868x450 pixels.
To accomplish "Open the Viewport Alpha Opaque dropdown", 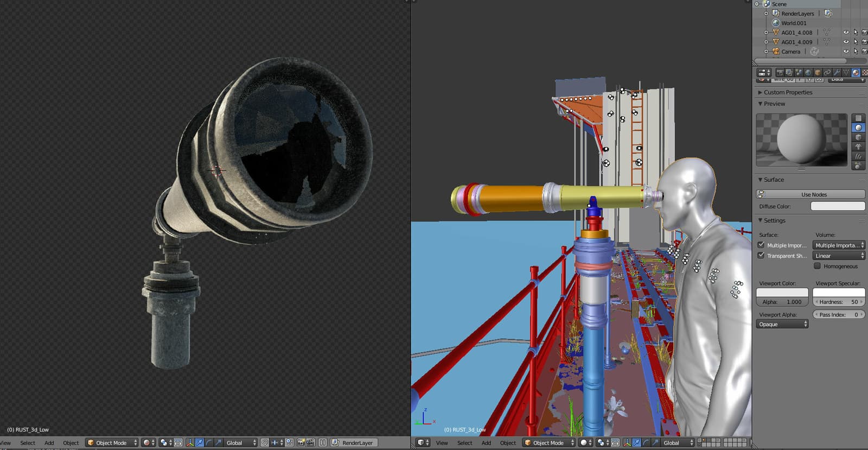I will tap(782, 324).
